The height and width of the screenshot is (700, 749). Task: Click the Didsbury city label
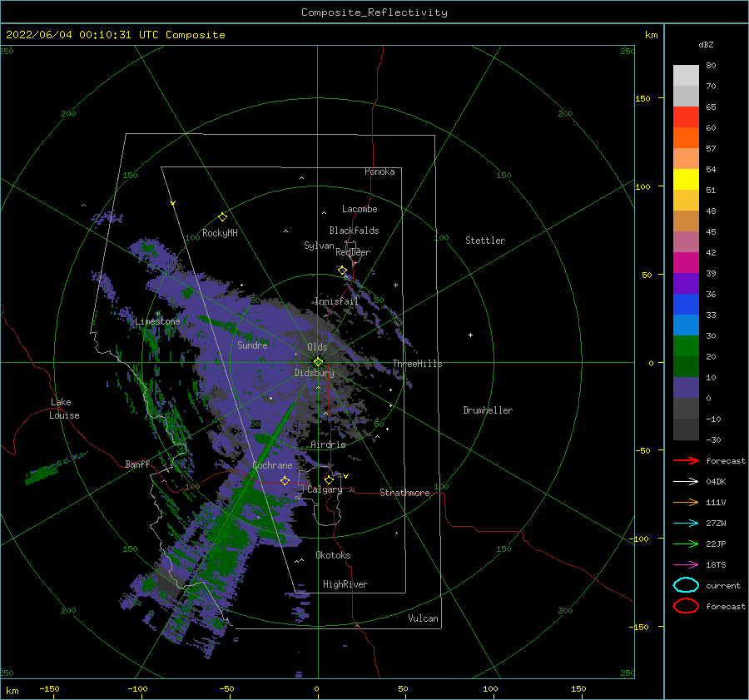click(314, 373)
